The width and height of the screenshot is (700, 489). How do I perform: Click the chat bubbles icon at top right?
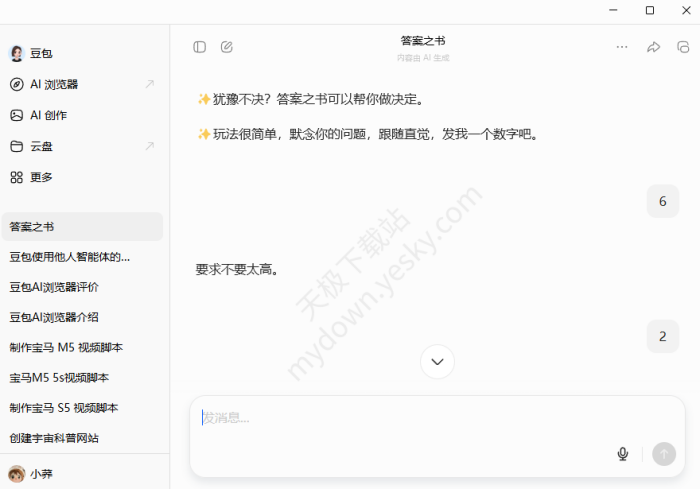(683, 47)
